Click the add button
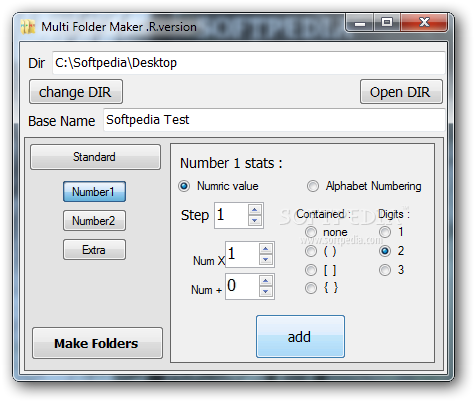475x402 pixels. (300, 337)
